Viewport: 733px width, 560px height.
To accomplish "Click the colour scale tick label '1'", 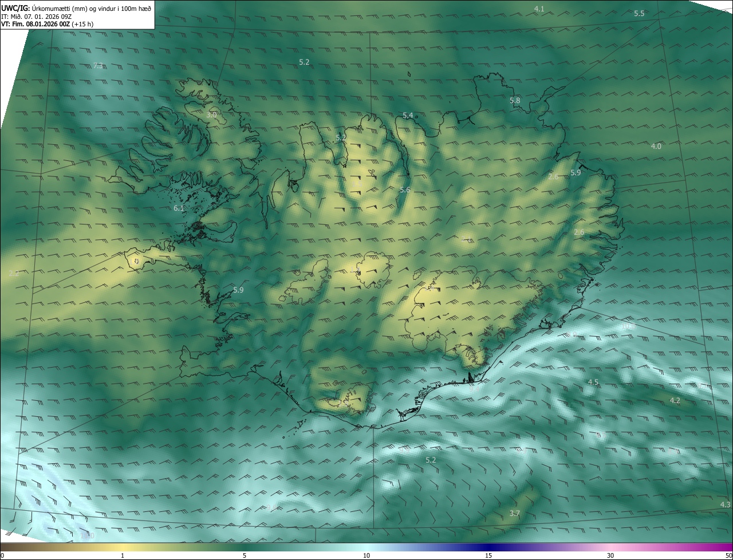I will (123, 555).
